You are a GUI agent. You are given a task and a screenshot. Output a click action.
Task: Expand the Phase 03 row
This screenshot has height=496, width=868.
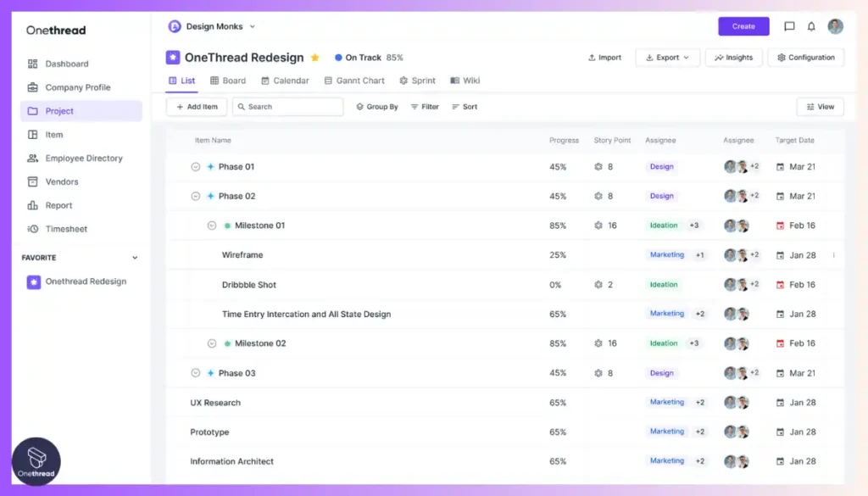[x=196, y=373]
